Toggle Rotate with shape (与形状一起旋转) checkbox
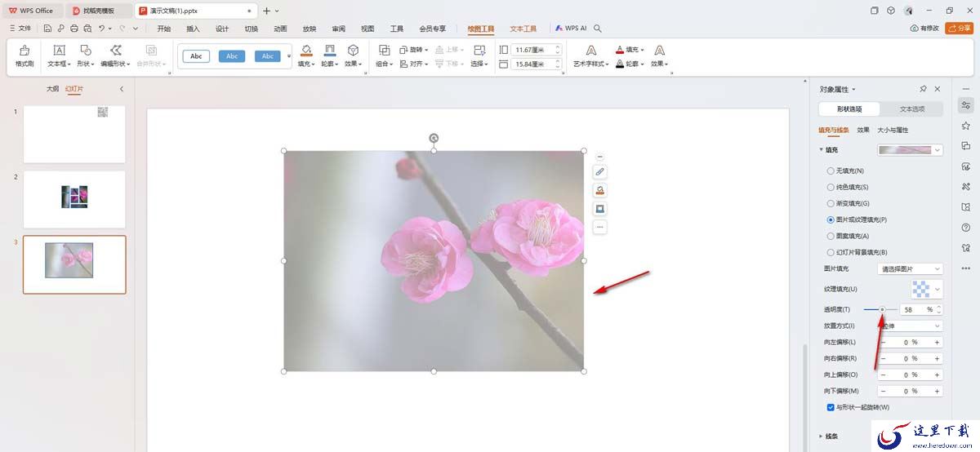Image resolution: width=980 pixels, height=452 pixels. tap(831, 407)
